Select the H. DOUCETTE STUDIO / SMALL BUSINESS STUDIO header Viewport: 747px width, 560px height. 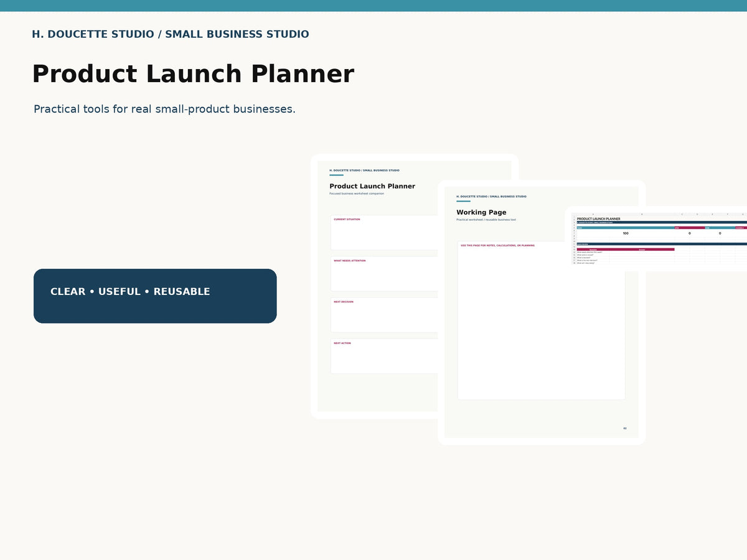coord(171,34)
